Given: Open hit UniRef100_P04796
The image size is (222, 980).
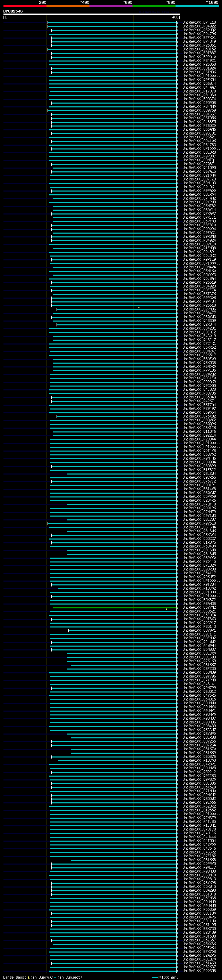Looking at the screenshot, I should point(199,34).
